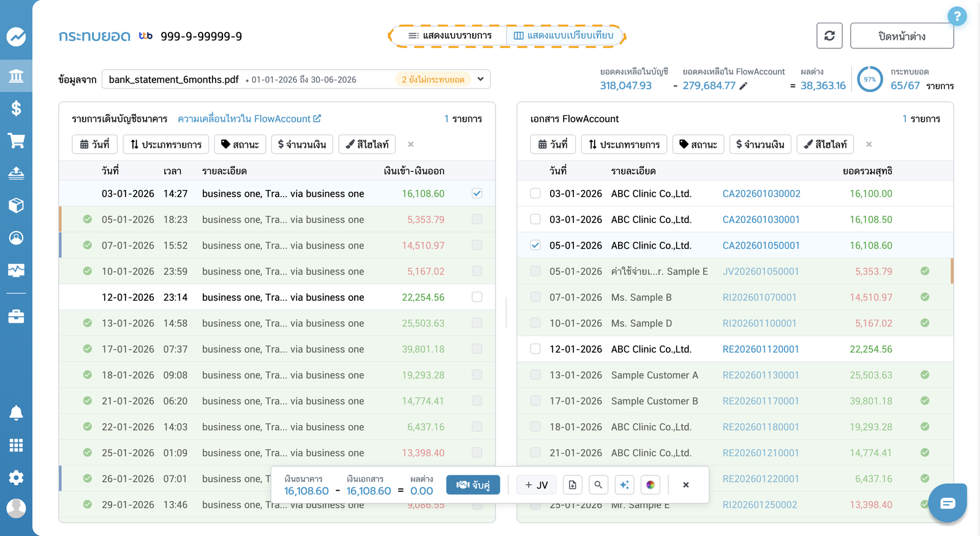Click the AI sparkle suggestion icon
The width and height of the screenshot is (980, 536).
[x=624, y=485]
